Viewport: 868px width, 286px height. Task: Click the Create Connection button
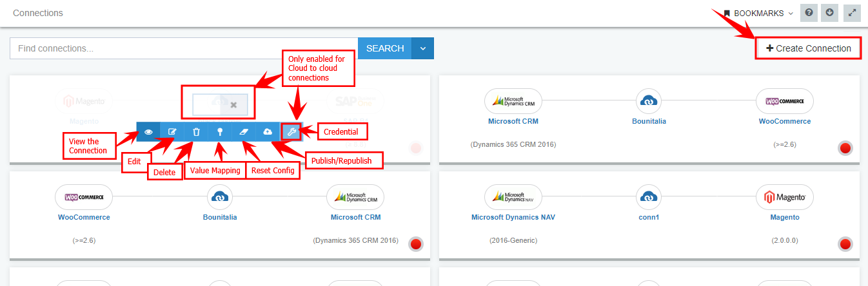[809, 48]
